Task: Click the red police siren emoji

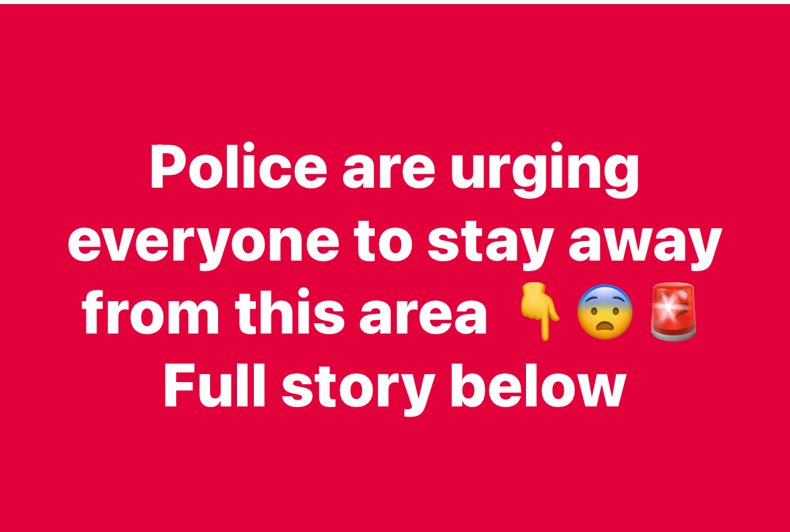Action: [x=674, y=311]
